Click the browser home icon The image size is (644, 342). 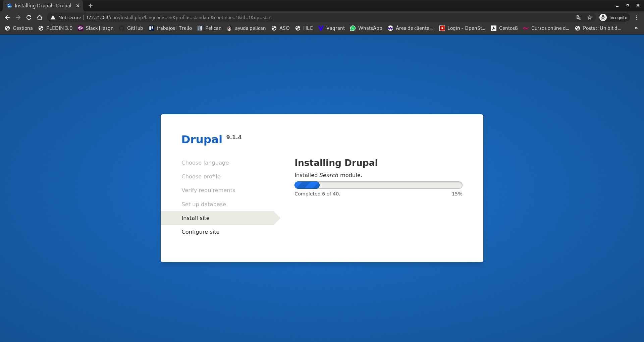click(x=39, y=17)
